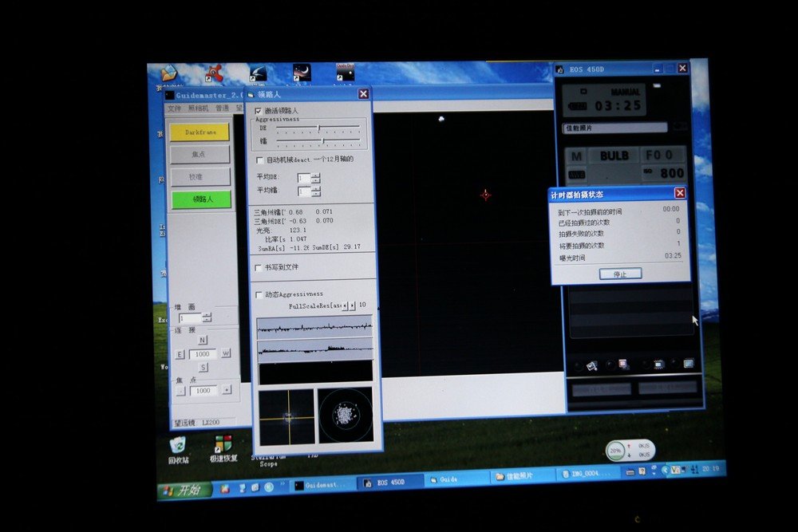This screenshot has width=798, height=532.
Task: Click the FullScaleRes left arrow
Action: pyautogui.click(x=345, y=305)
